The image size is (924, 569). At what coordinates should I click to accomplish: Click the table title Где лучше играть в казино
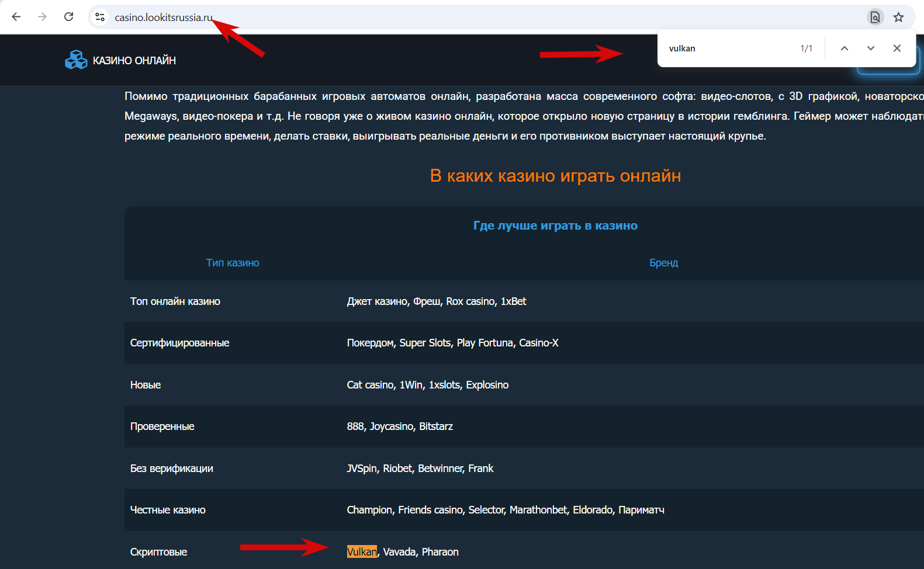point(555,225)
